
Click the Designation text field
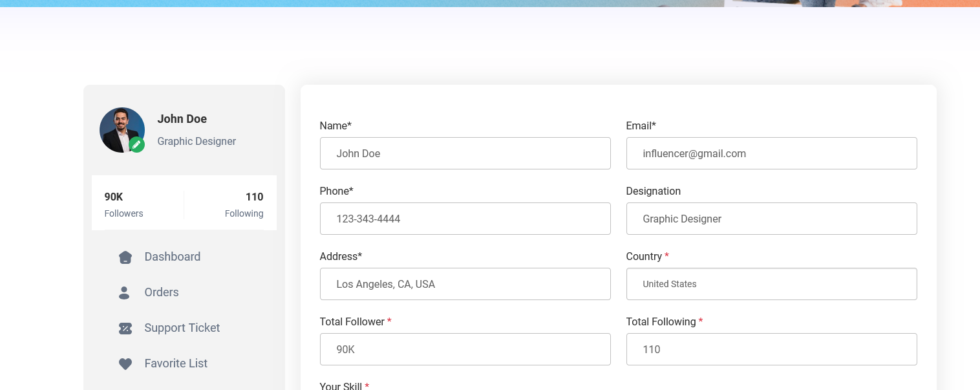[x=771, y=219]
